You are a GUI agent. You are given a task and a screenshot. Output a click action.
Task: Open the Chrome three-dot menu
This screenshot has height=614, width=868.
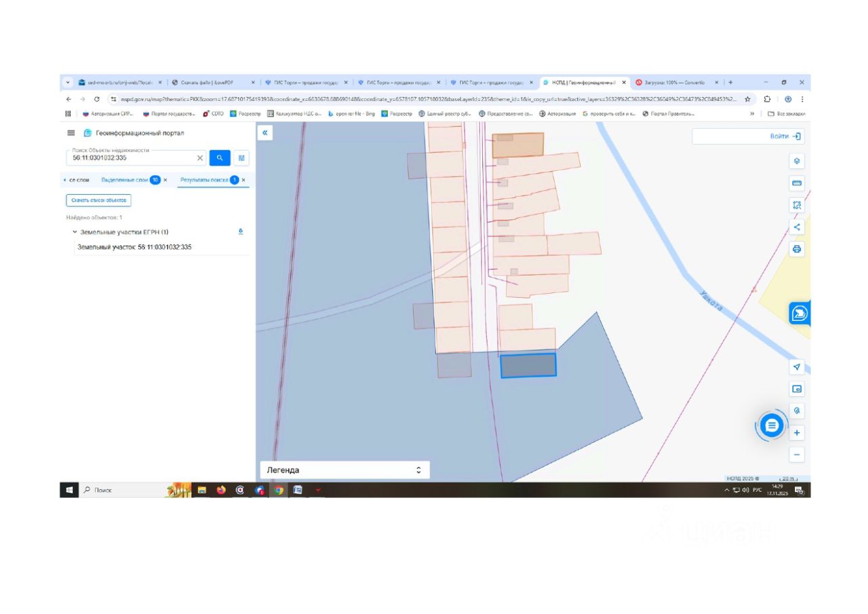tap(802, 98)
